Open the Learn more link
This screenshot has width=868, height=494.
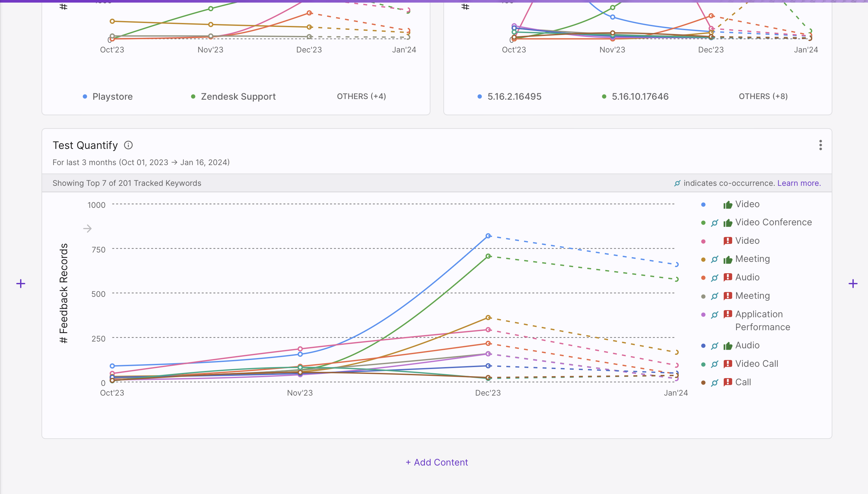[x=799, y=183]
